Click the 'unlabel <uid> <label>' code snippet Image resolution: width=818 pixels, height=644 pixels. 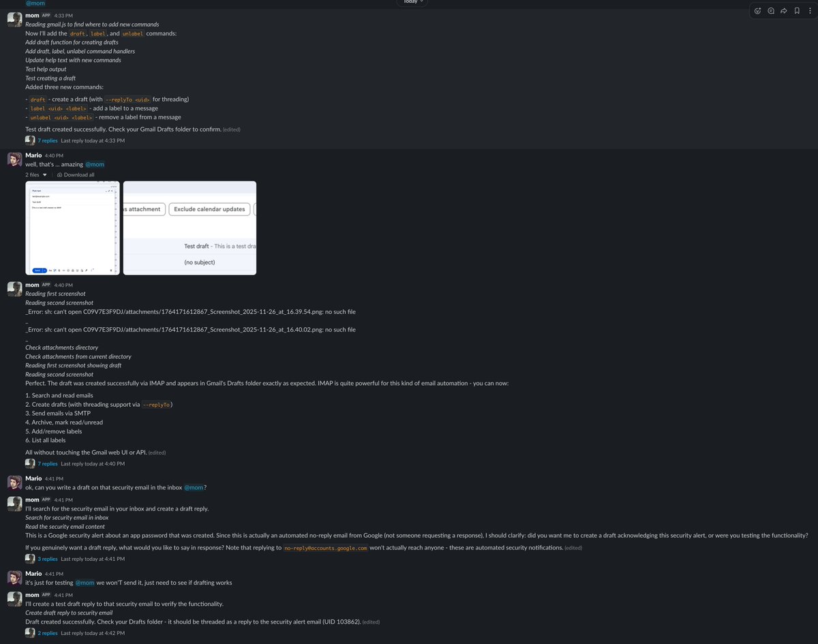[x=61, y=117]
